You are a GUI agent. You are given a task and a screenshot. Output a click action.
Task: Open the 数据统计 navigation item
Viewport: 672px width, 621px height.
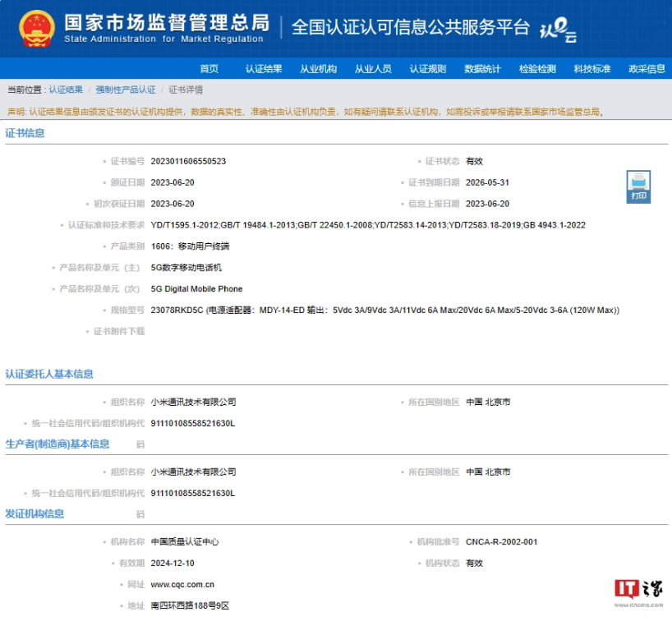point(482,68)
